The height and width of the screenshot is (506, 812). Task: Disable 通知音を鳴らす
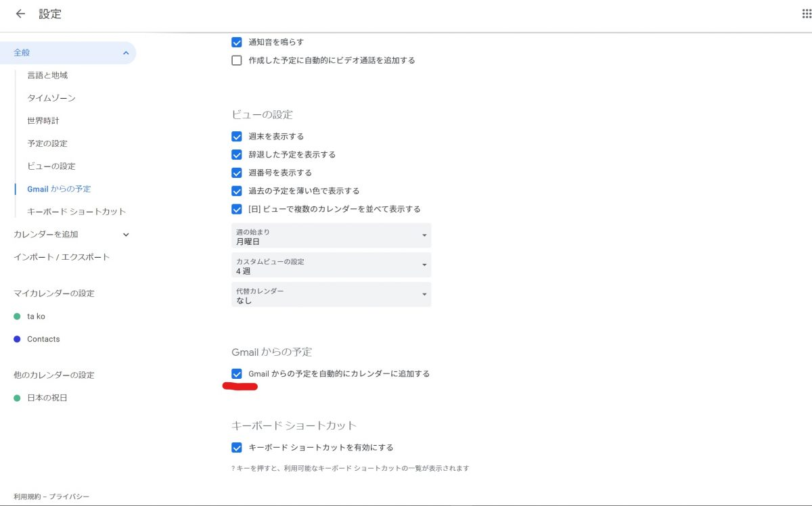coord(237,41)
